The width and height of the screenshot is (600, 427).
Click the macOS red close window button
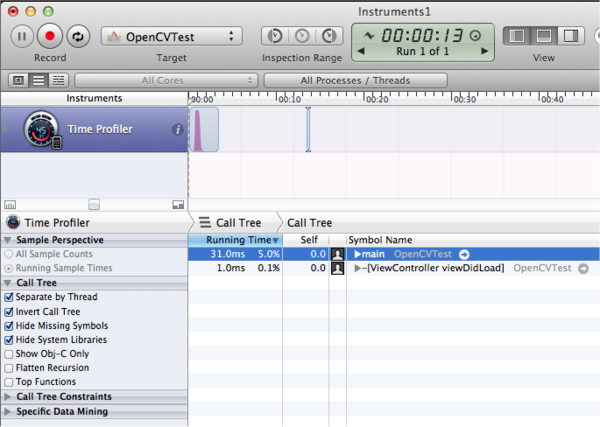pyautogui.click(x=13, y=11)
